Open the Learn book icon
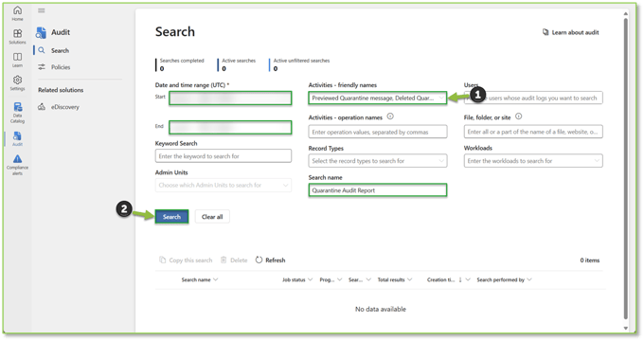The height and width of the screenshot is (341, 644). (x=17, y=57)
